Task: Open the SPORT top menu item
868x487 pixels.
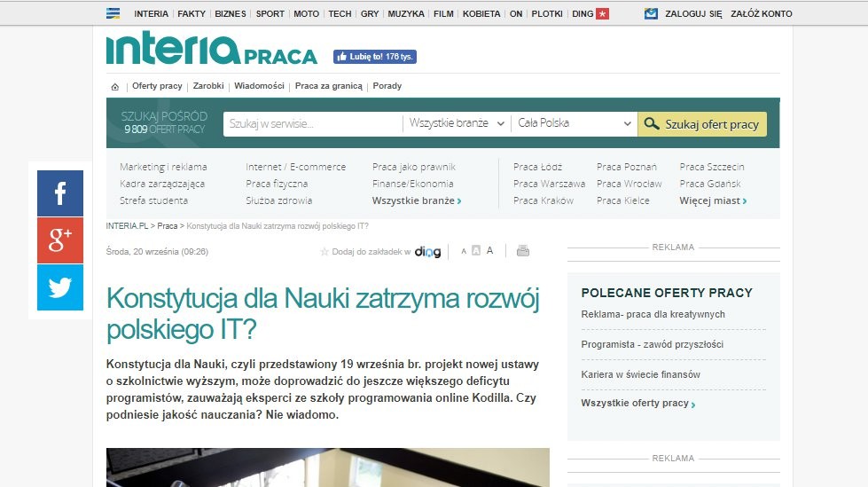Action: (270, 14)
